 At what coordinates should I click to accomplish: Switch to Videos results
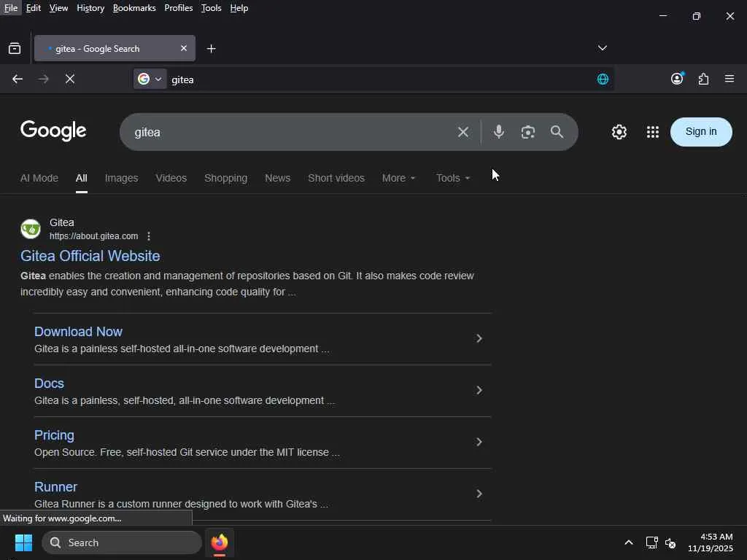tap(171, 178)
